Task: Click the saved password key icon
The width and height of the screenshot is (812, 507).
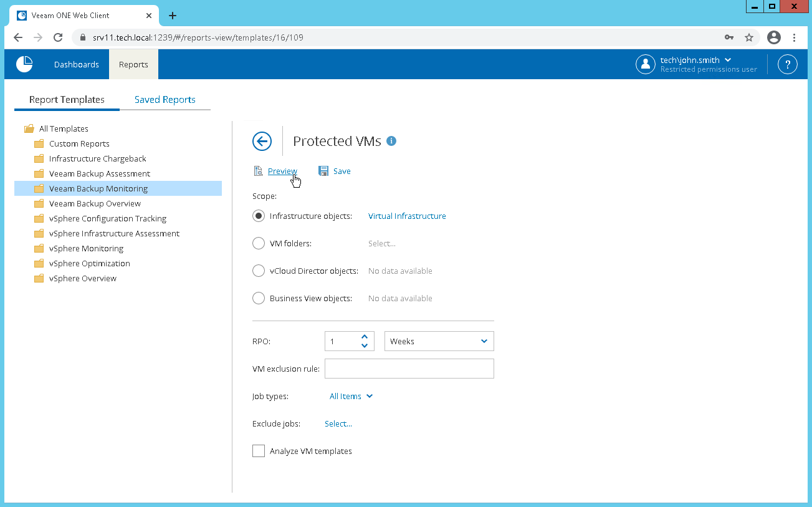Action: (x=729, y=37)
